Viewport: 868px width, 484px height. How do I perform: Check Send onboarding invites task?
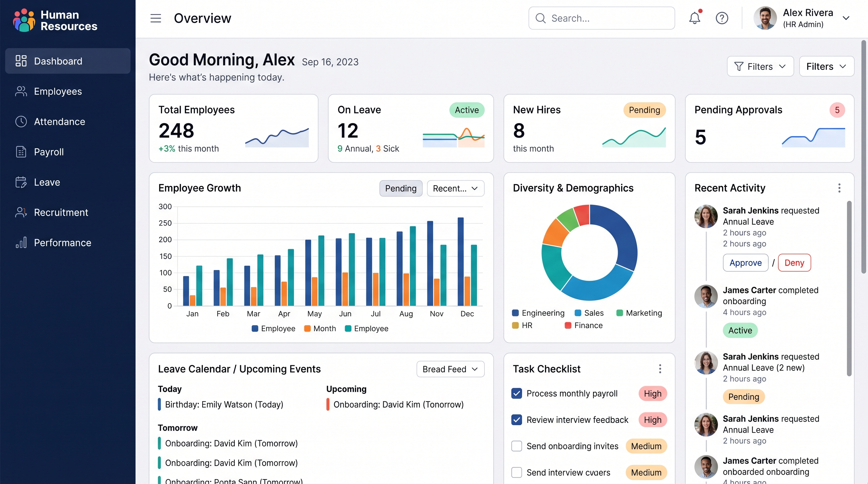point(516,446)
